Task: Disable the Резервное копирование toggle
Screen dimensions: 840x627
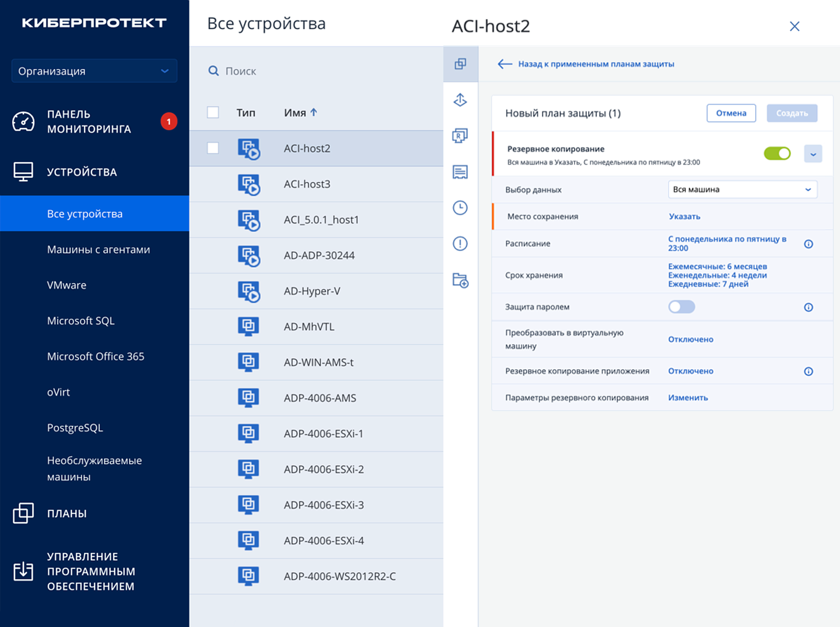Action: (x=777, y=154)
